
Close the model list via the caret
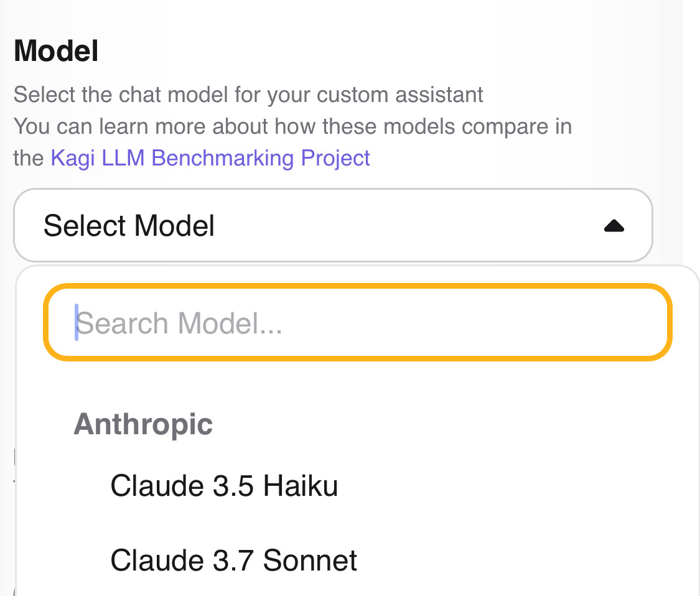tap(614, 226)
